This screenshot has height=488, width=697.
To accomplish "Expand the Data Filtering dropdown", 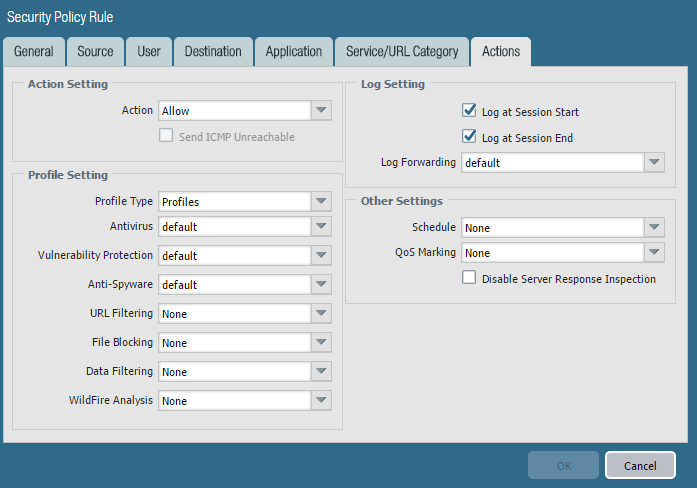I will coord(321,372).
